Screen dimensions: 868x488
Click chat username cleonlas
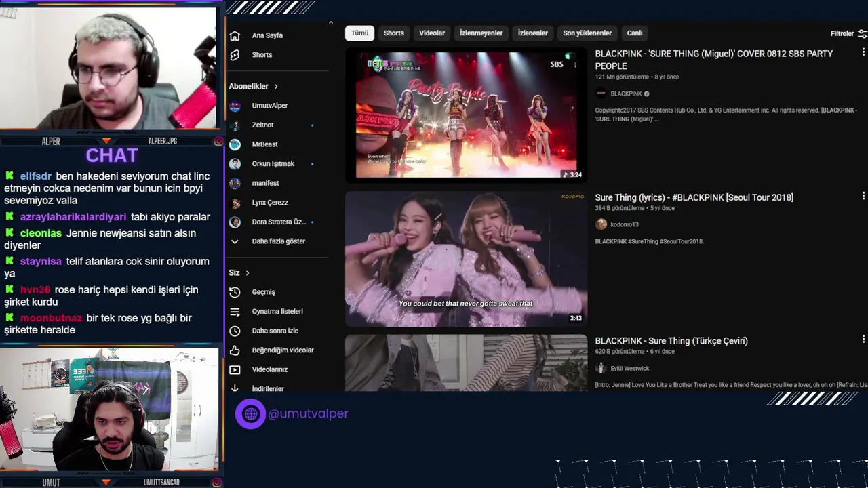(x=41, y=233)
